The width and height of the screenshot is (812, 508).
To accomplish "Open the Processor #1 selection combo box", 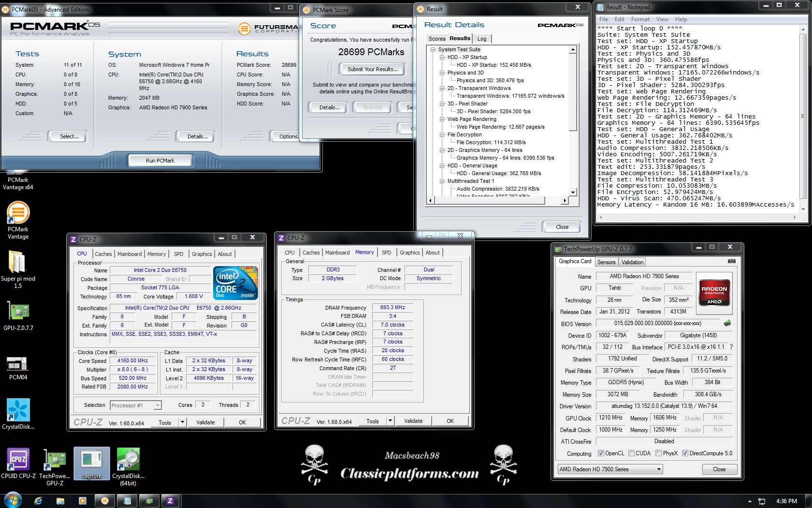I will pyautogui.click(x=136, y=405).
